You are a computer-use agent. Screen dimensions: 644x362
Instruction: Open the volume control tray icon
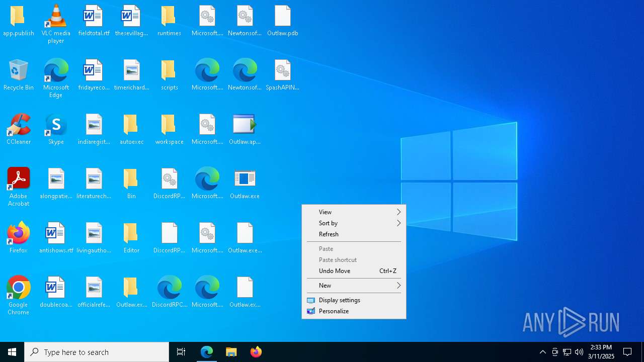point(579,352)
